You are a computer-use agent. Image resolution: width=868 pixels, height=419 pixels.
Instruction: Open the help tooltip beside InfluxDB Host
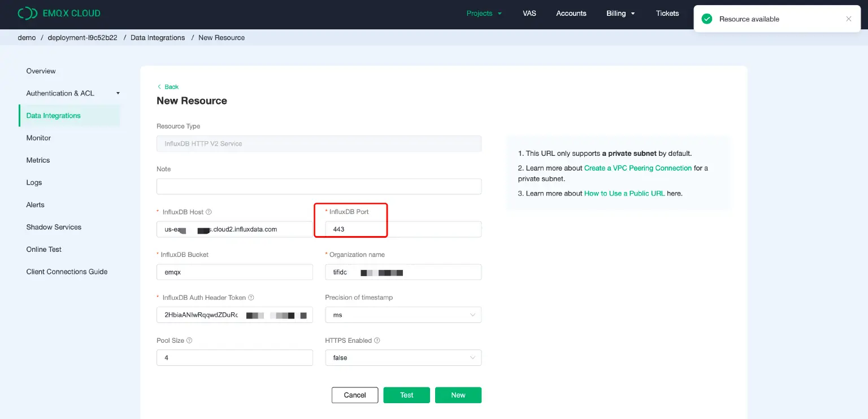click(209, 211)
